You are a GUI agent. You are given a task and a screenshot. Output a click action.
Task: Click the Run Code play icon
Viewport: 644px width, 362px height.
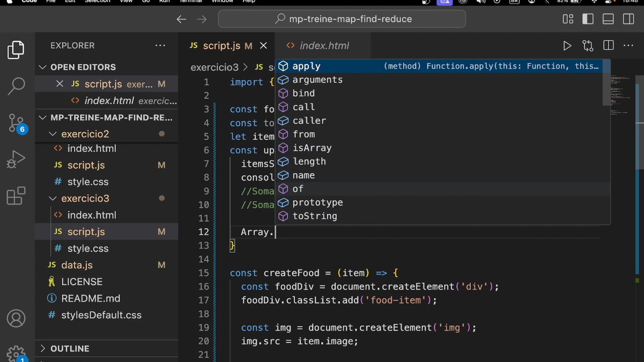point(567,46)
